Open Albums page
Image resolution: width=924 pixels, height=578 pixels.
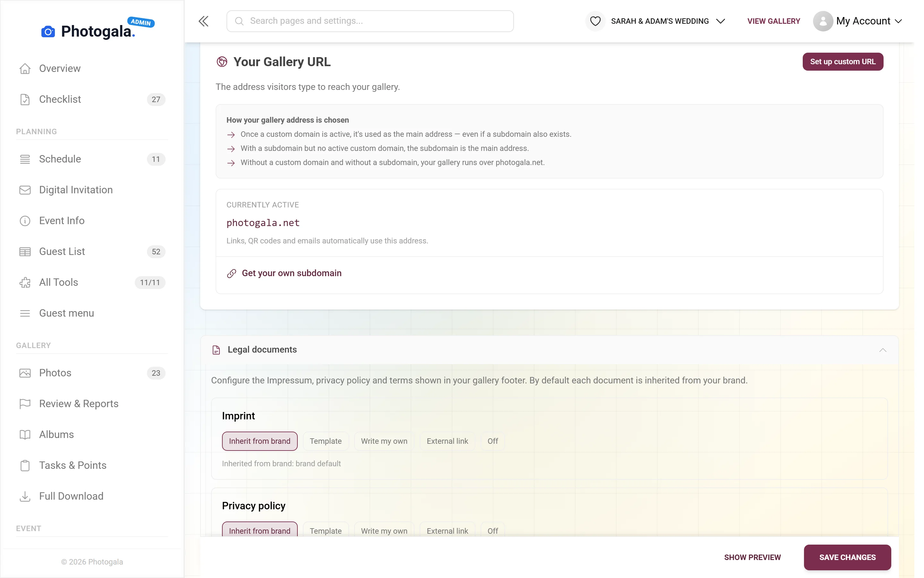click(x=92, y=435)
